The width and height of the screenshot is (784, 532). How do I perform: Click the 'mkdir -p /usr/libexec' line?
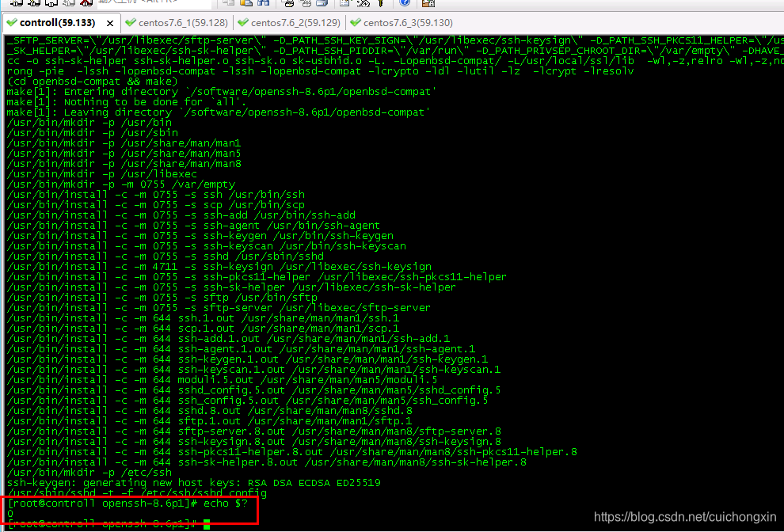point(102,174)
